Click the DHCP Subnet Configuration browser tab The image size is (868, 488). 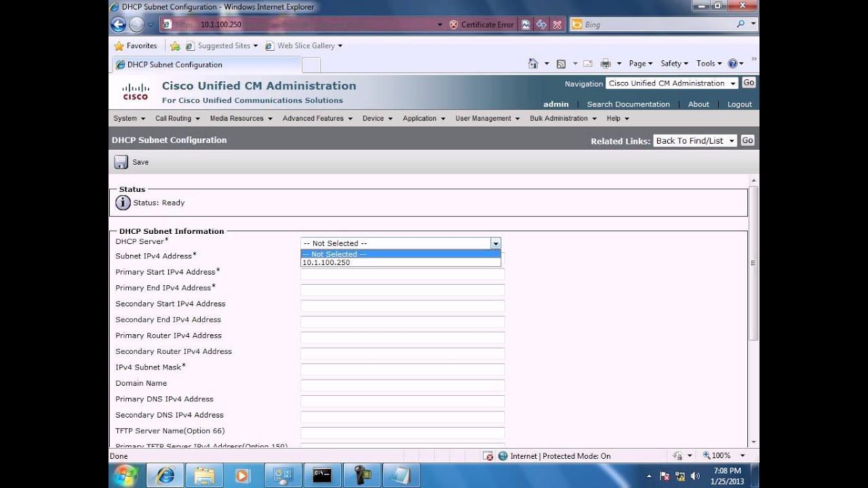click(207, 65)
